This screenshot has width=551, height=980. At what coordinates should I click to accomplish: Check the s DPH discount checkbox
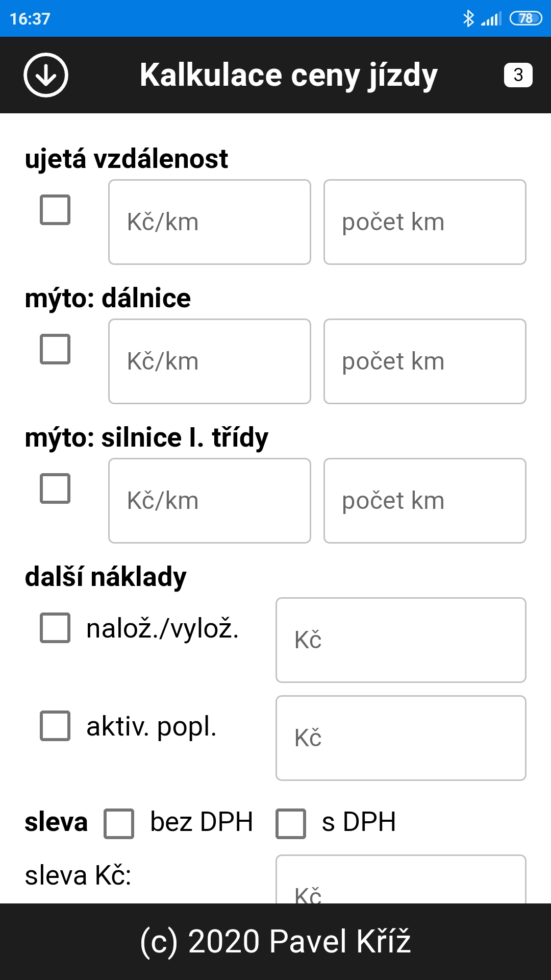pyautogui.click(x=291, y=823)
